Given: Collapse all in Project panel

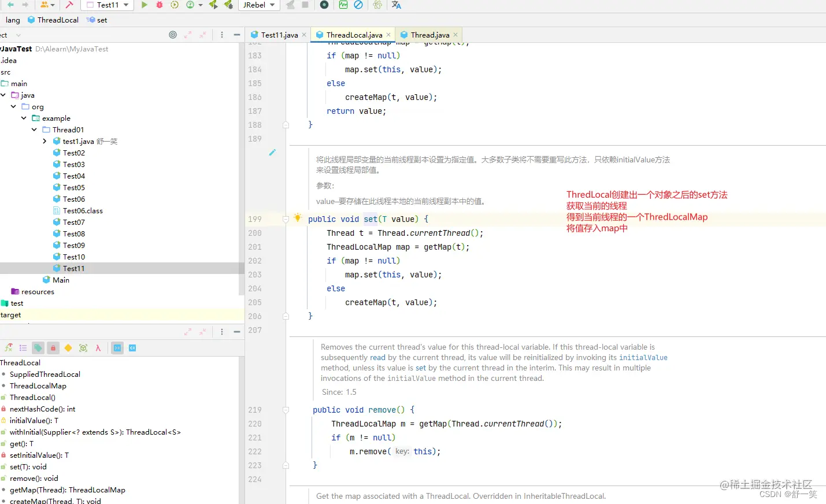Looking at the screenshot, I should pos(203,35).
